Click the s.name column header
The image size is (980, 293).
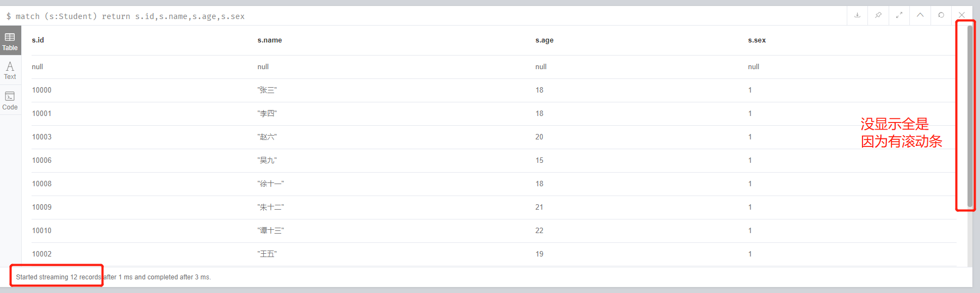tap(270, 40)
